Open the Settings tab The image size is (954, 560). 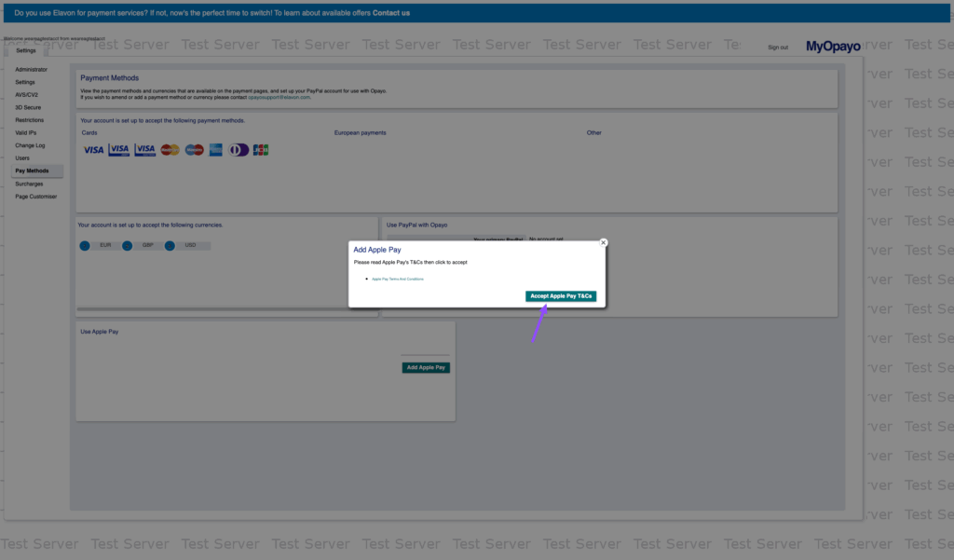[x=26, y=50]
